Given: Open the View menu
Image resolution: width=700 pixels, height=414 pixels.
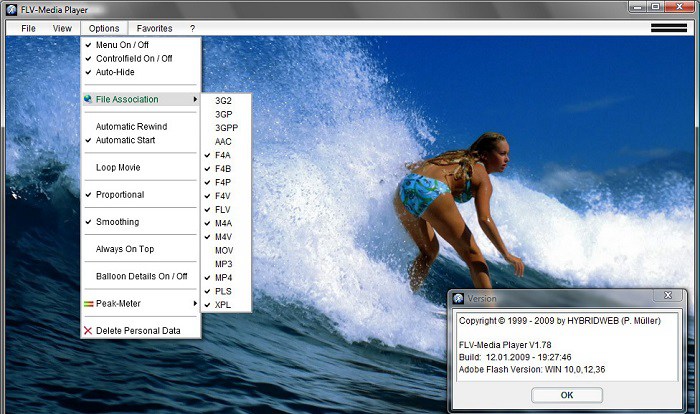Looking at the screenshot, I should 62,28.
